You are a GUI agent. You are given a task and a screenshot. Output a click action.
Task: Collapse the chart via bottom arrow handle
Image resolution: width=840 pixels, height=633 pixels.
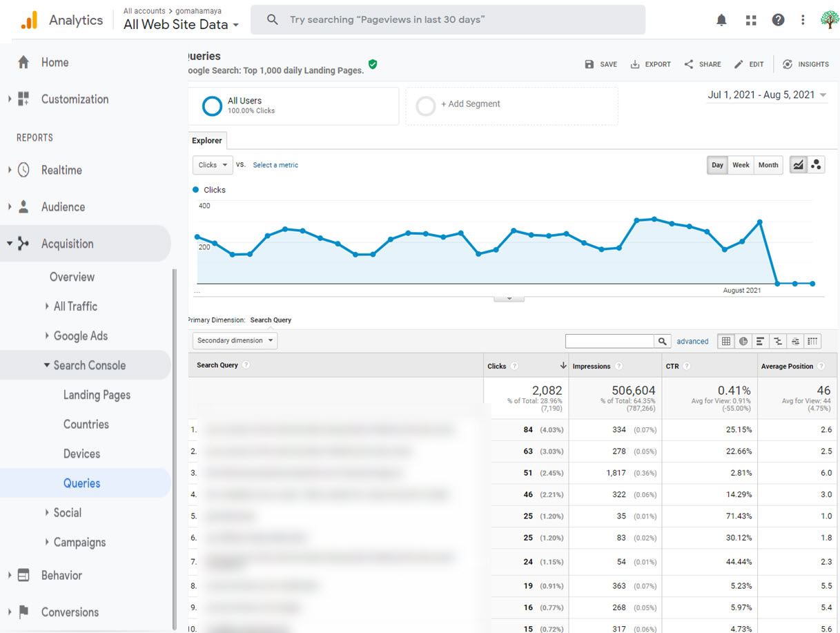coord(509,298)
